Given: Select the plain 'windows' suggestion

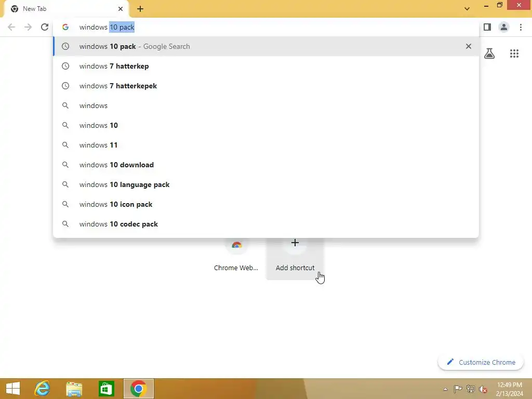Looking at the screenshot, I should point(266,105).
